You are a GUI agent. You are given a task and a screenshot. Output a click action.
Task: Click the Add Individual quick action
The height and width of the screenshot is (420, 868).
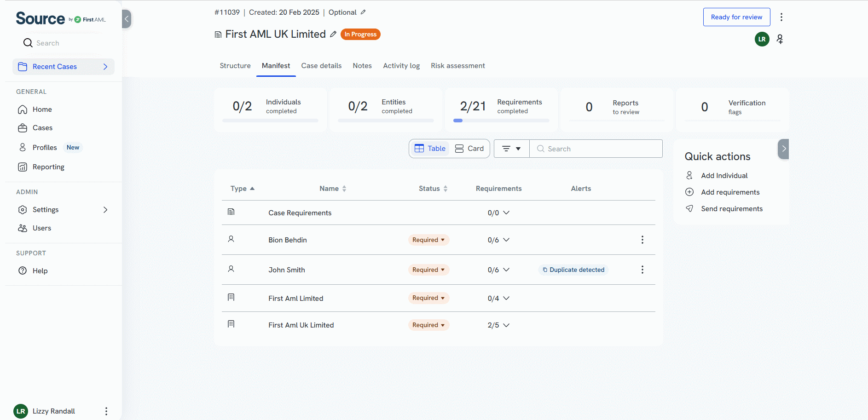coord(724,176)
